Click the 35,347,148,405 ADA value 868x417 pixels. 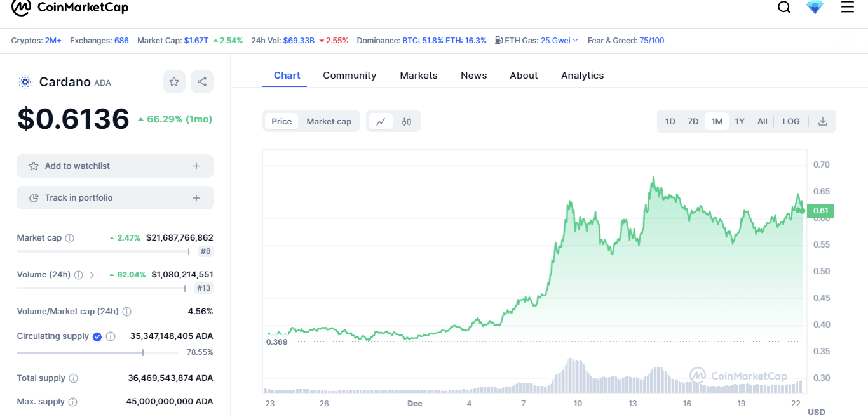(x=172, y=336)
